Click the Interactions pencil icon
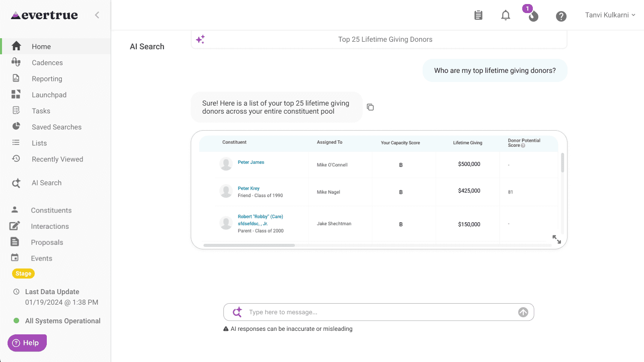644x362 pixels. (15, 226)
